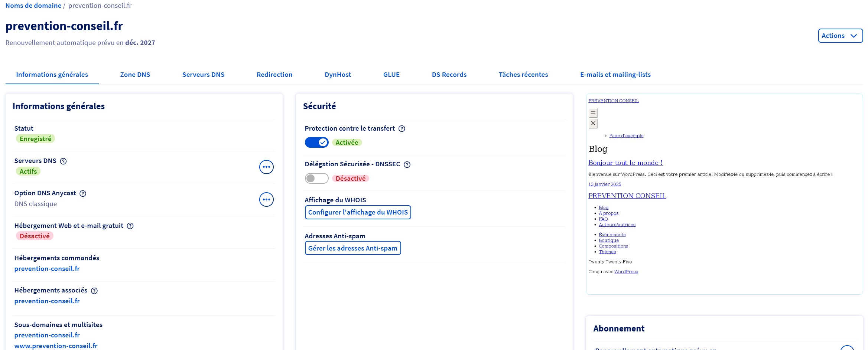
Task: Open the Redirection tab
Action: 274,75
